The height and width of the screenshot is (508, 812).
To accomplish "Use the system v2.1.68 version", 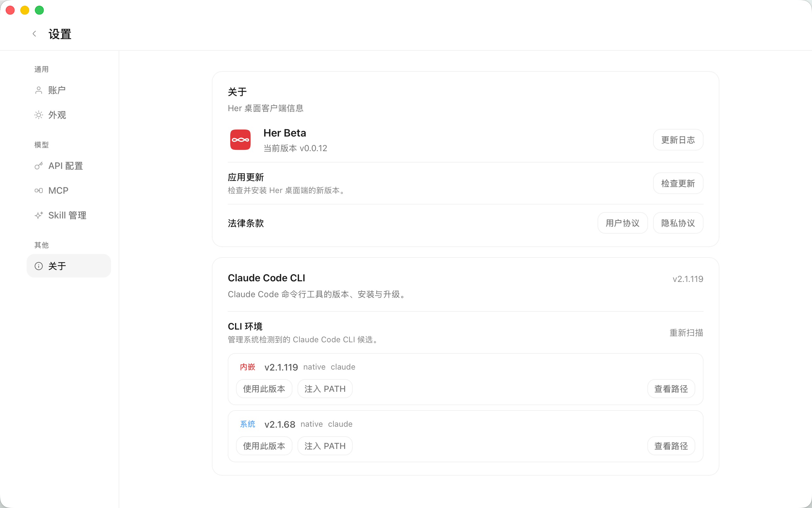I will (264, 446).
